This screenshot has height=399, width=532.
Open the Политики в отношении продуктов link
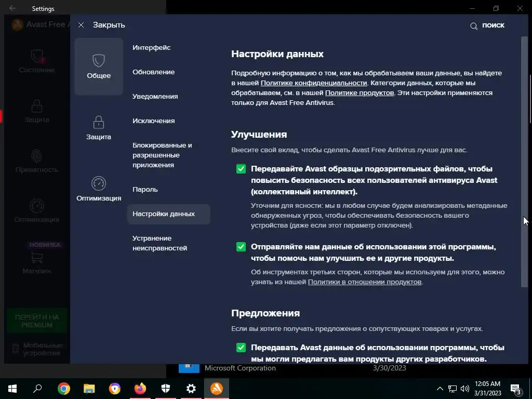click(x=365, y=282)
